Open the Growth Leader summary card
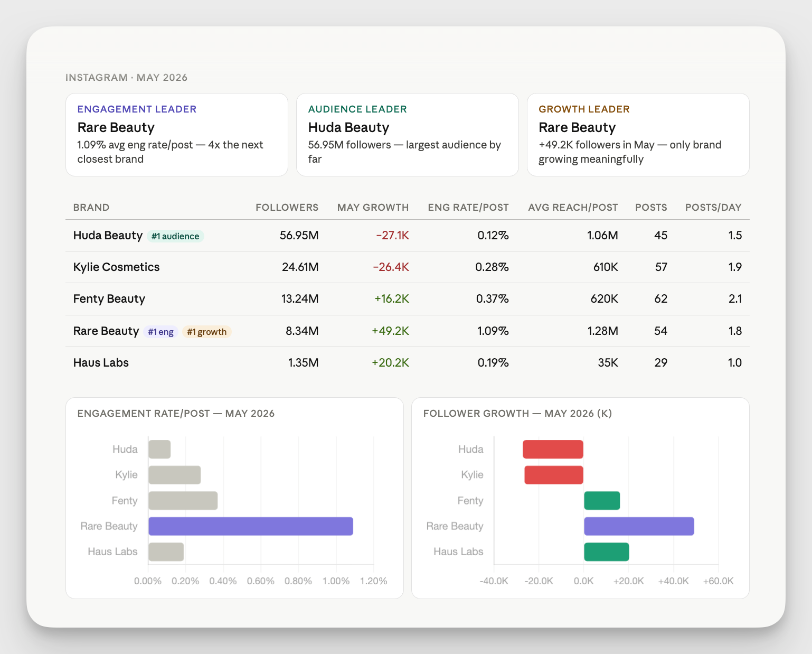812x654 pixels. pos(638,135)
